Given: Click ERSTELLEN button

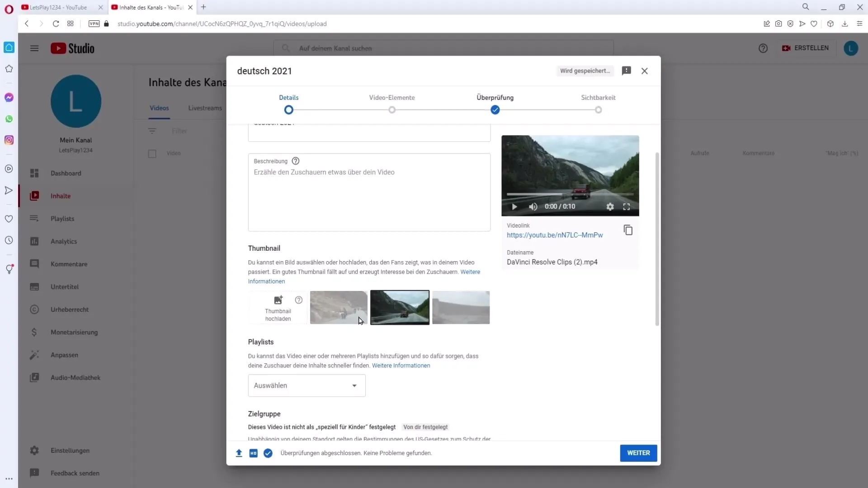Looking at the screenshot, I should coord(806,48).
